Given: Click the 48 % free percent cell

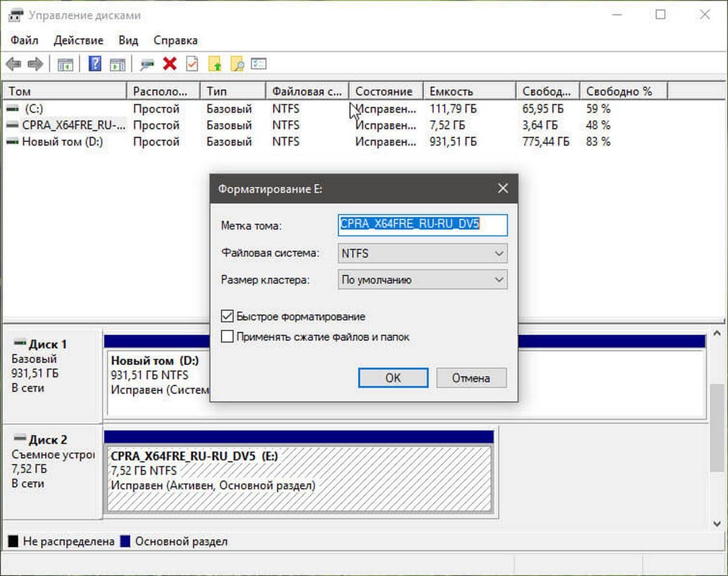Looking at the screenshot, I should tap(598, 126).
